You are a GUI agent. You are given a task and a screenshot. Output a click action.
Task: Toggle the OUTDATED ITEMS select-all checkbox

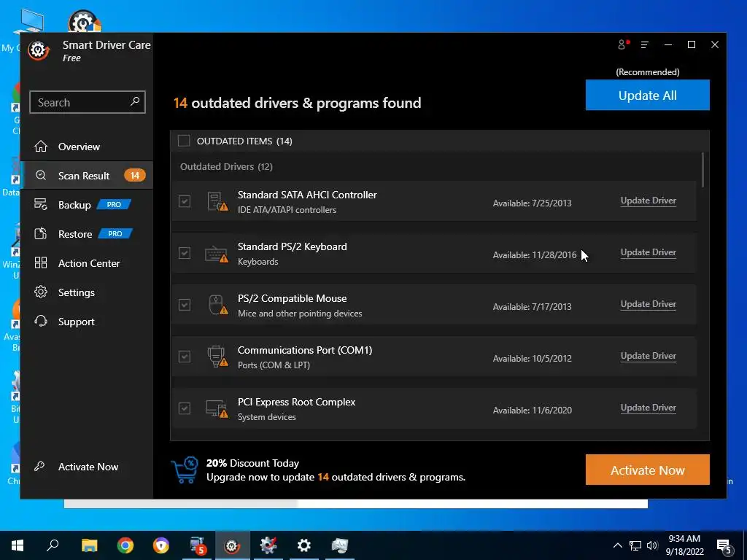[184, 141]
